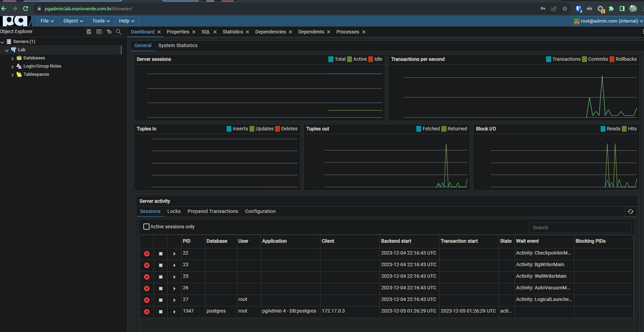This screenshot has width=644, height=332.
Task: Refresh the Server activity table
Action: point(631,211)
